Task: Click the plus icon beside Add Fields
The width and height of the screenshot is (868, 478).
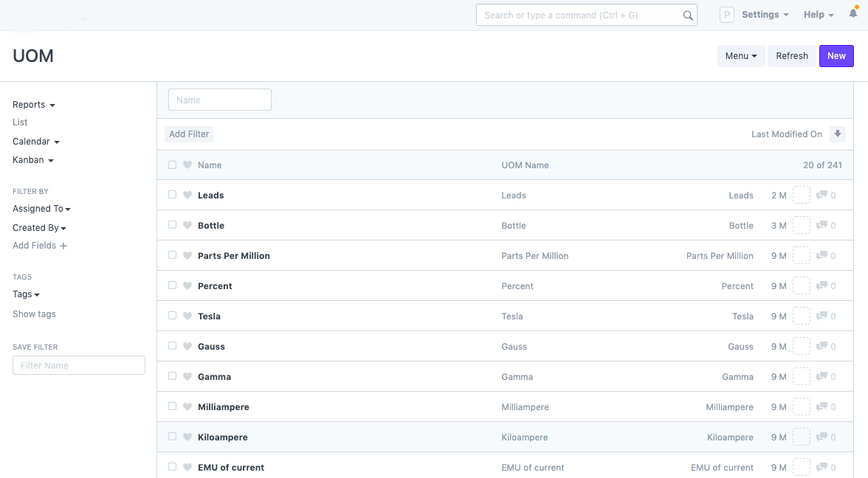Action: [x=63, y=246]
